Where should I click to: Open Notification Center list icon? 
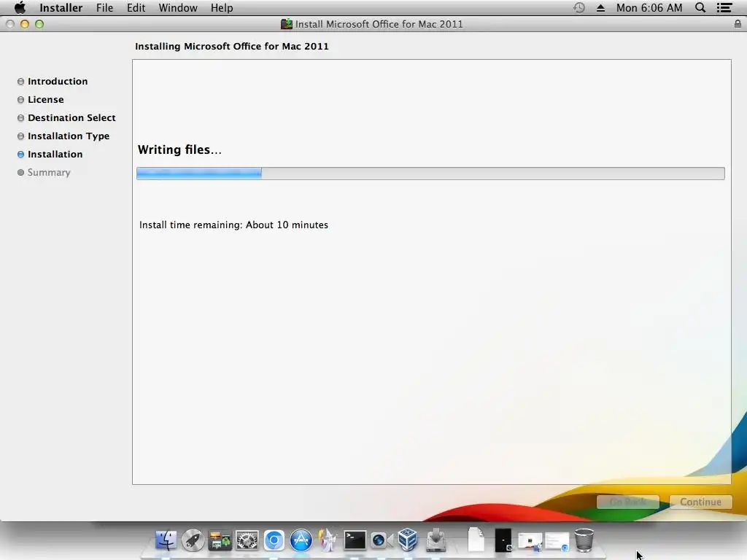click(x=724, y=7)
